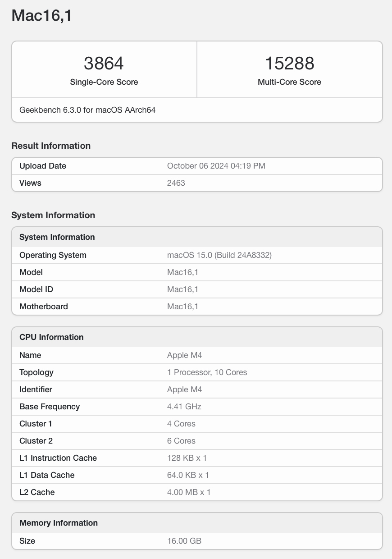Click the Result Information section heading
Screen dimensions: 392x559
[50, 146]
